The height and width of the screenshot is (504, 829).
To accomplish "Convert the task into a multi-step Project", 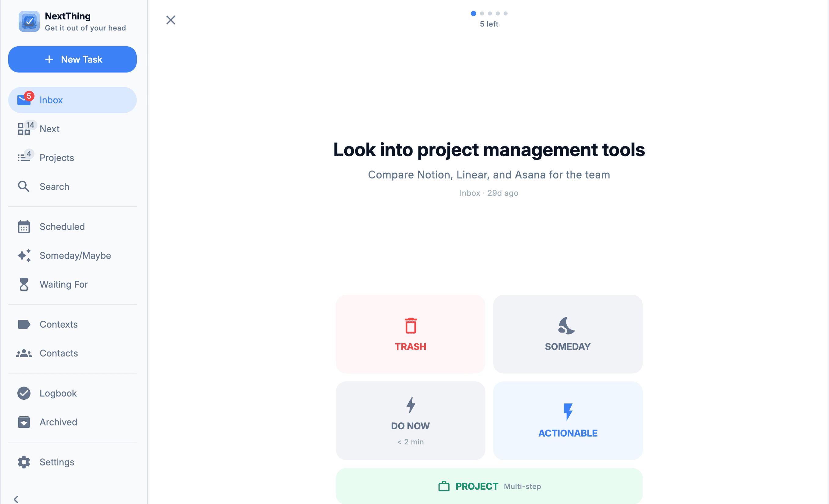I will [x=489, y=486].
